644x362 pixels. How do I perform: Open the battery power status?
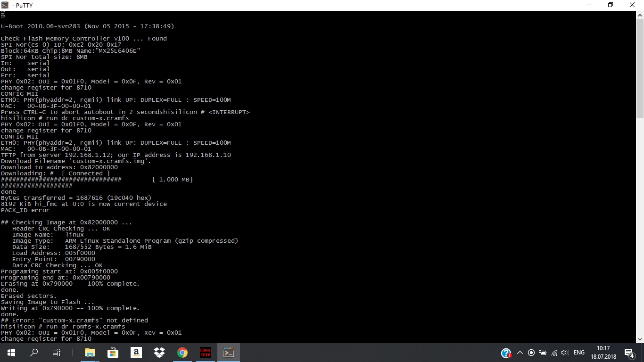(543, 353)
